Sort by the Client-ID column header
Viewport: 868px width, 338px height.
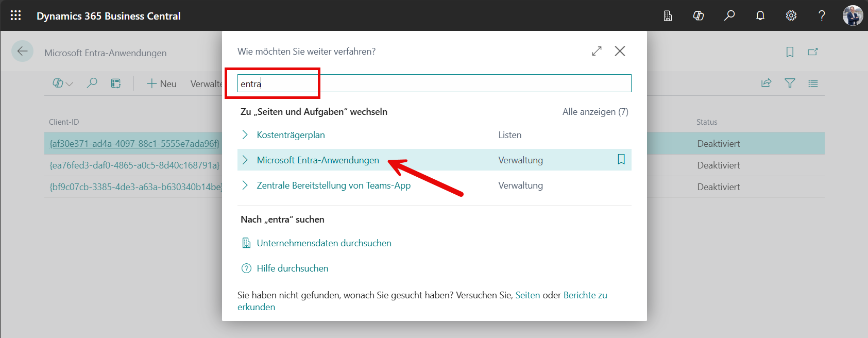[64, 122]
